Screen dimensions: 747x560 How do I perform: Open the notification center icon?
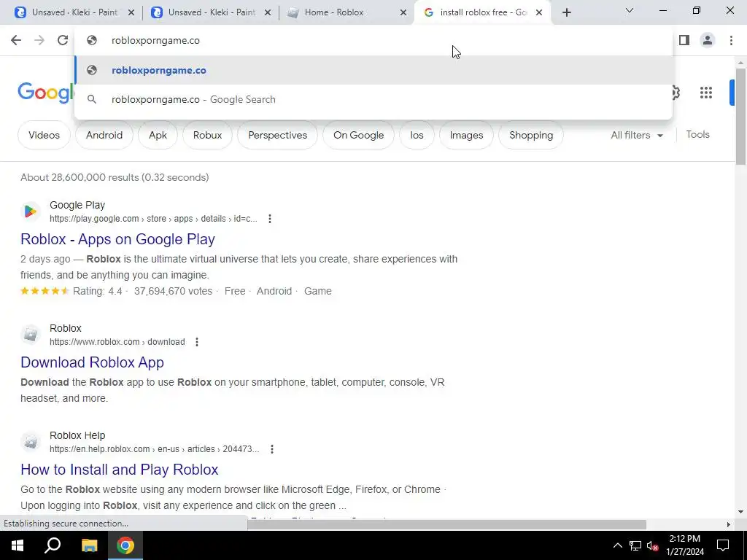pos(723,545)
